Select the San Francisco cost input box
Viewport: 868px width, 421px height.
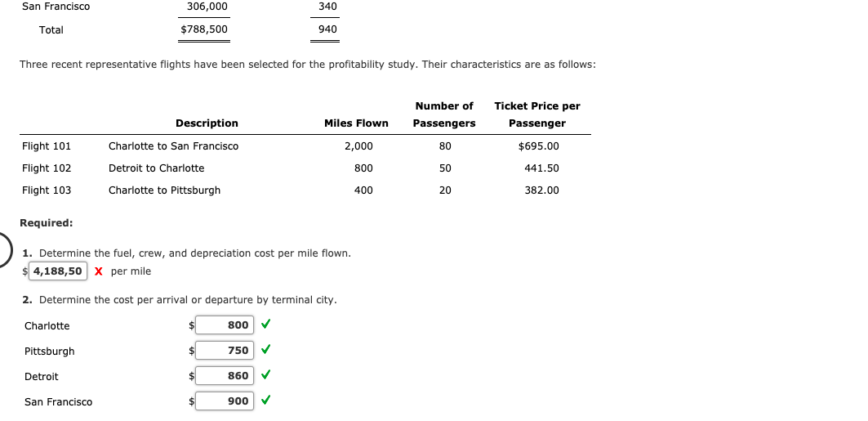pos(225,401)
